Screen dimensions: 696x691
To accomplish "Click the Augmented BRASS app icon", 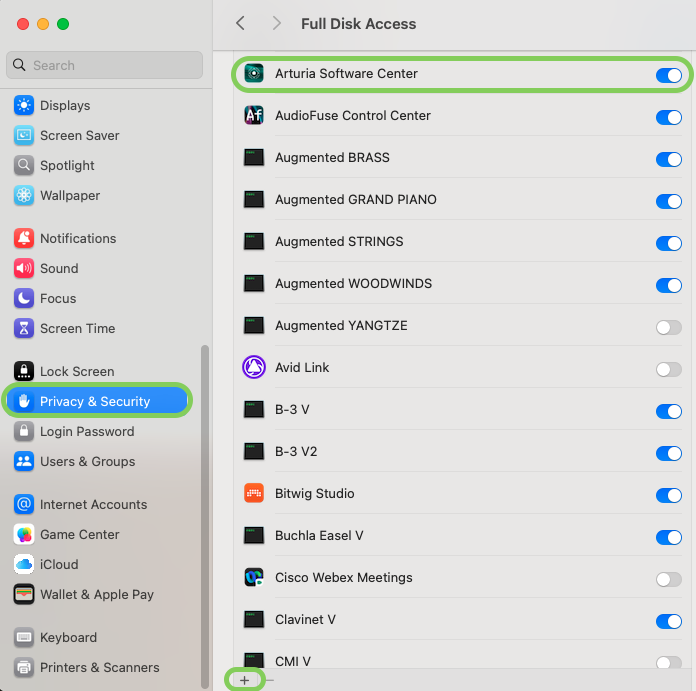I will tap(254, 157).
